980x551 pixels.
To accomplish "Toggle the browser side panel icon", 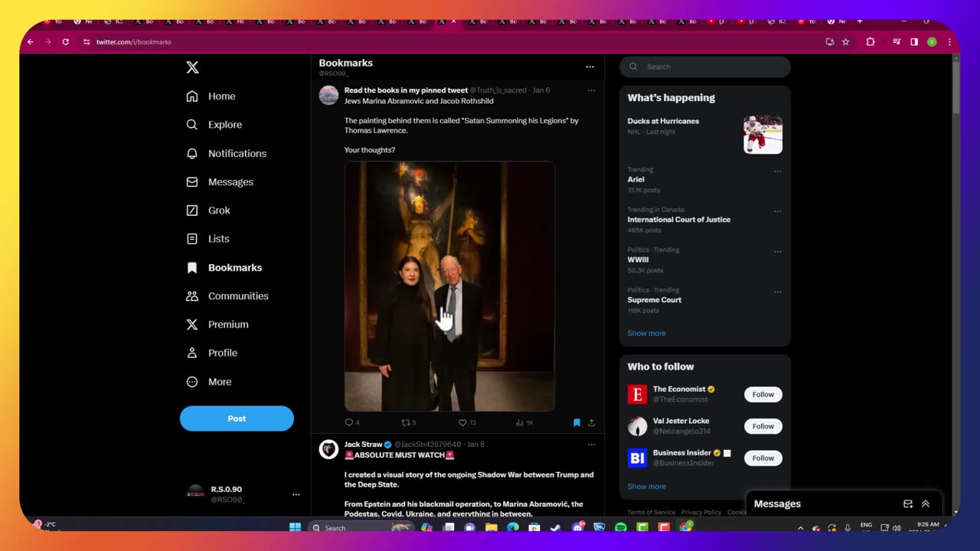I will pyautogui.click(x=914, y=42).
